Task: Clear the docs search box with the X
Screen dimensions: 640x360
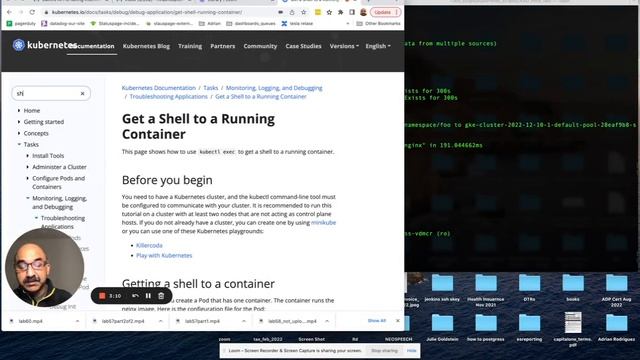Action: tap(82, 93)
